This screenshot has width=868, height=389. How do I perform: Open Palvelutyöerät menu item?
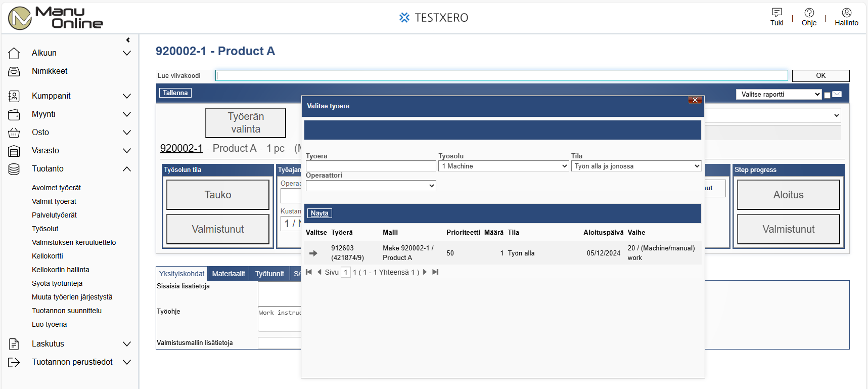click(x=54, y=215)
